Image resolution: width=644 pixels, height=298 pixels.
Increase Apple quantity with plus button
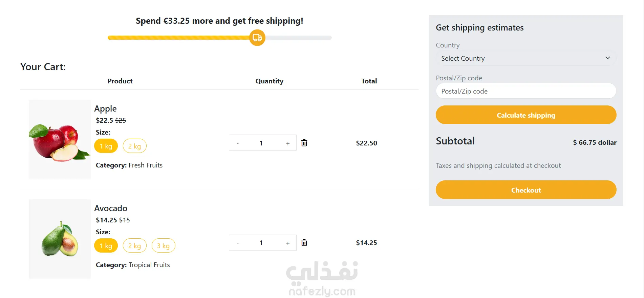(288, 143)
